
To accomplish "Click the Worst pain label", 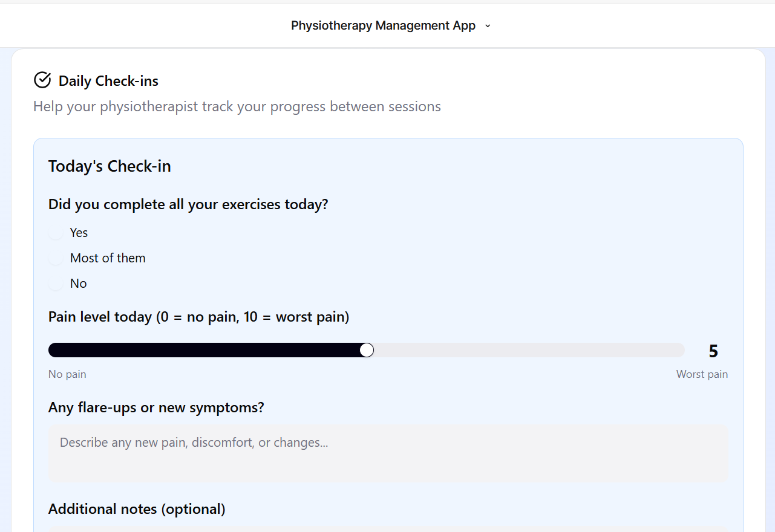I will (702, 374).
